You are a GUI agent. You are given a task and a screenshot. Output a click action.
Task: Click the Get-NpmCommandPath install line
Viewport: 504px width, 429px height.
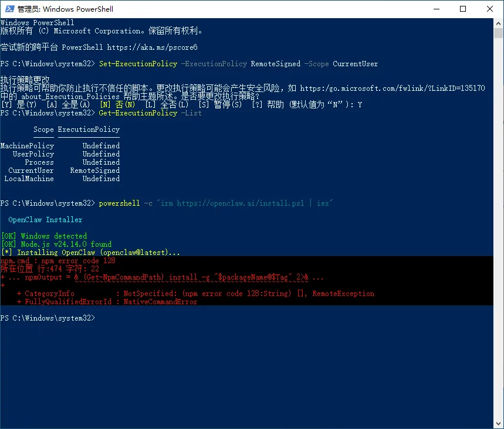162,277
